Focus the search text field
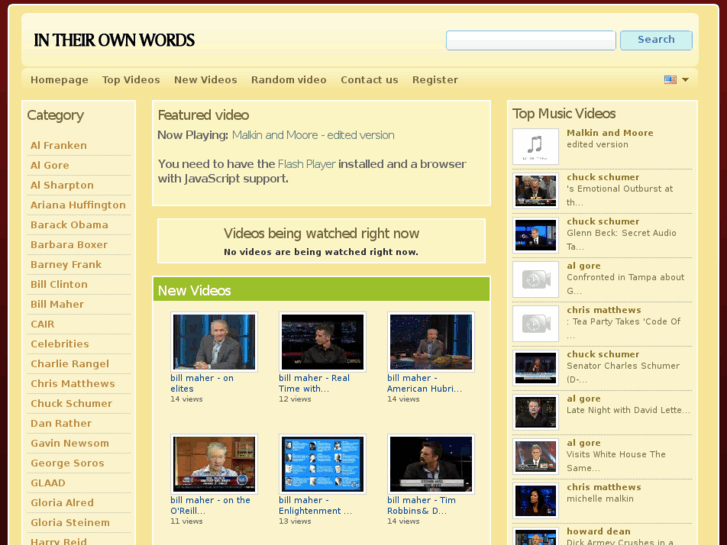This screenshot has width=727, height=545. coord(531,40)
